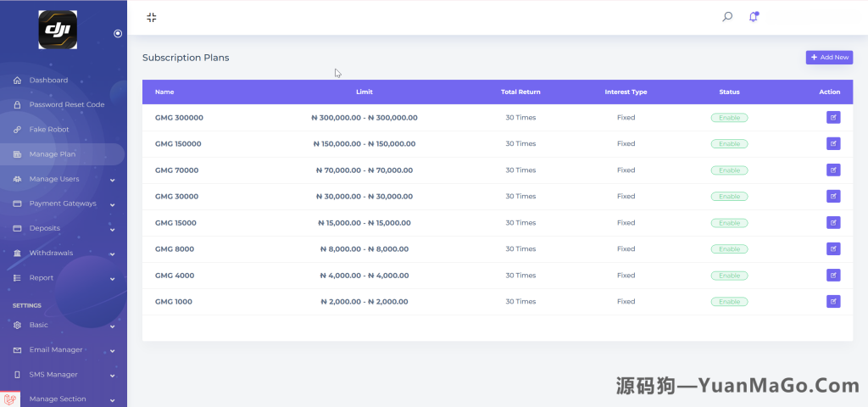Click Enable status badge for GMG 150000
The height and width of the screenshot is (407, 868).
729,144
